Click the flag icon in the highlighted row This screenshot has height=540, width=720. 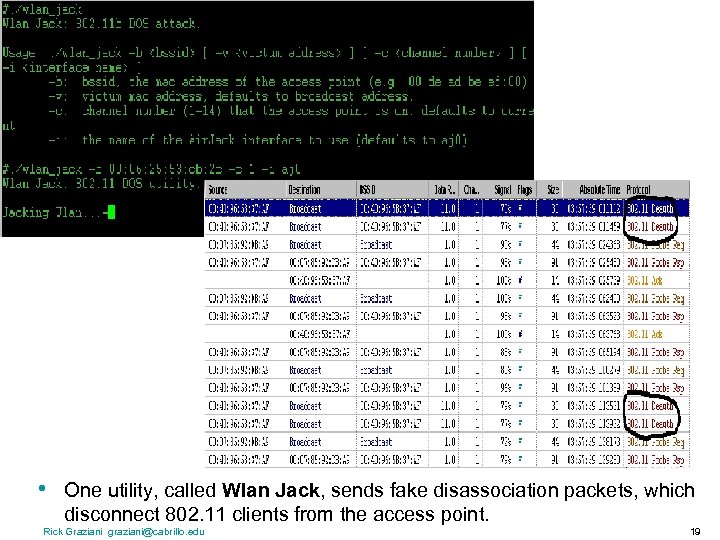click(x=520, y=208)
